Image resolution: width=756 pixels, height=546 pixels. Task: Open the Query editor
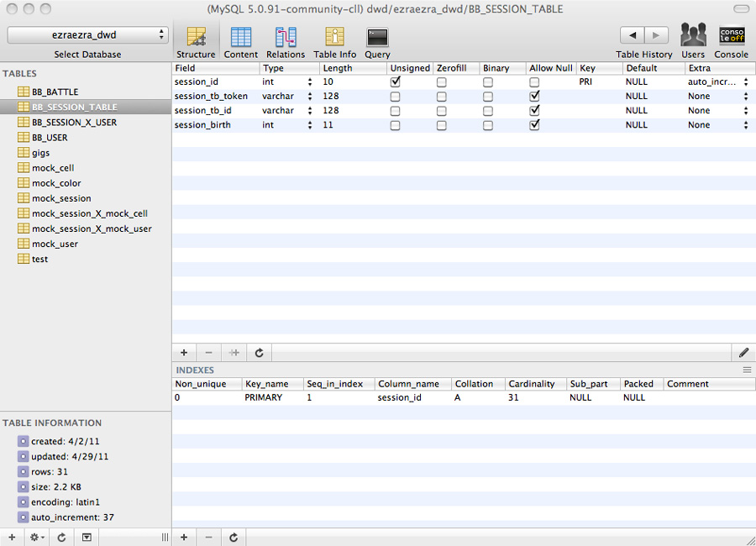[377, 41]
